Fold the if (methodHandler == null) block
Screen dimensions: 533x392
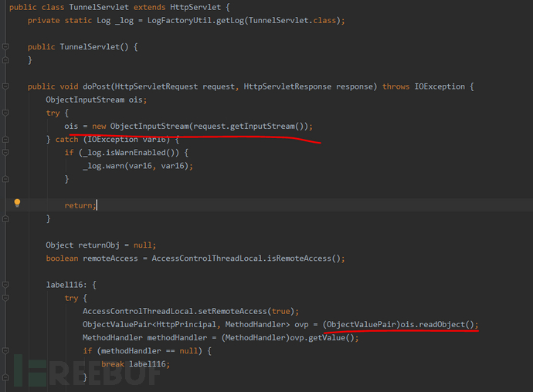(5, 351)
